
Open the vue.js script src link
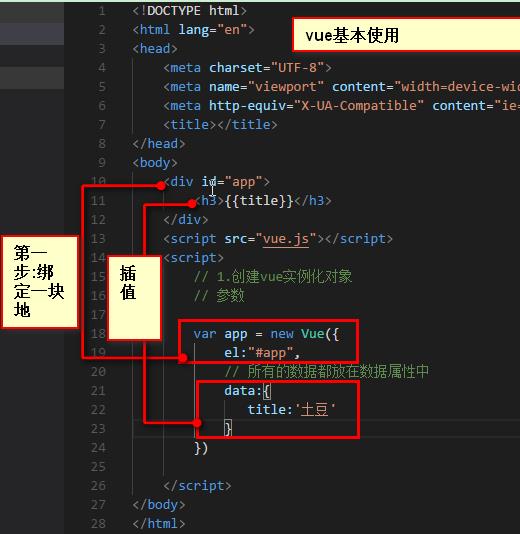[x=286, y=239]
